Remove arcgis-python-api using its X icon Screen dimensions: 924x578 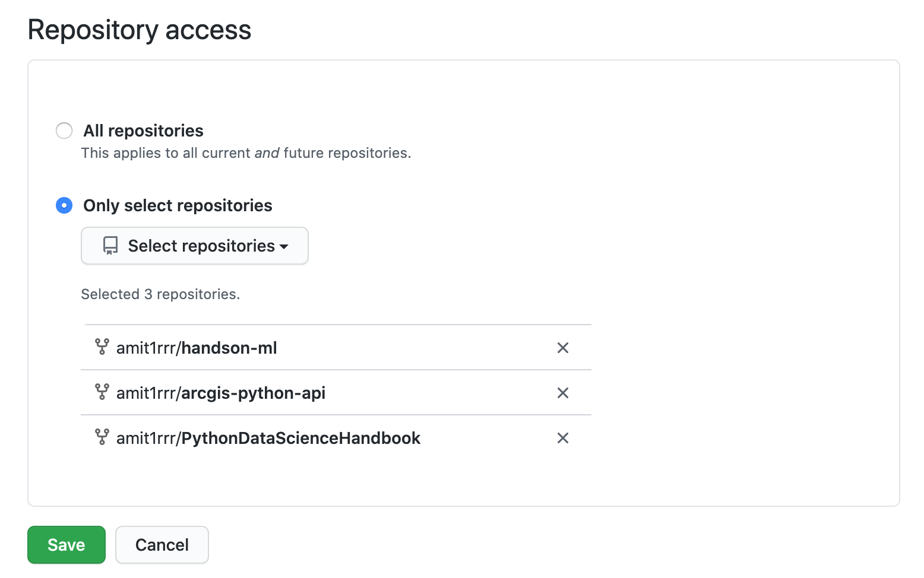tap(562, 393)
